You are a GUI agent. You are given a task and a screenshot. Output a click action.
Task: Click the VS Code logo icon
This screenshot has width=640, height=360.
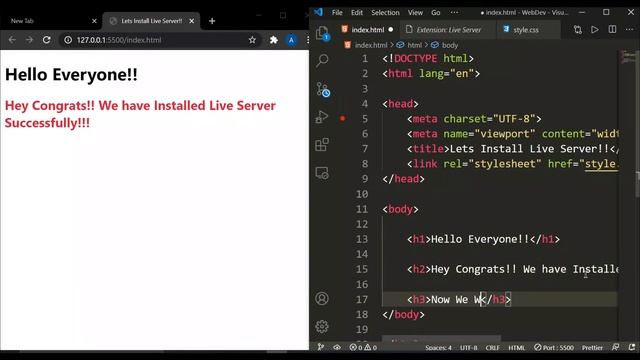click(x=318, y=12)
